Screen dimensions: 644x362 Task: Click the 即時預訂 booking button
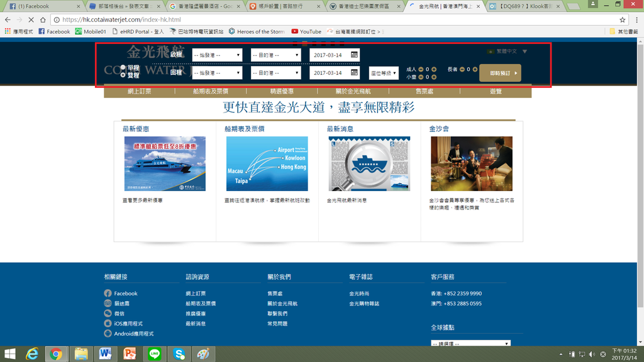[500, 73]
